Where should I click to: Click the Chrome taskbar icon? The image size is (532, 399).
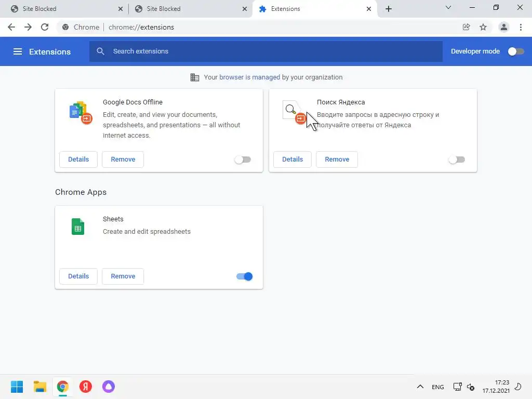pos(63,387)
